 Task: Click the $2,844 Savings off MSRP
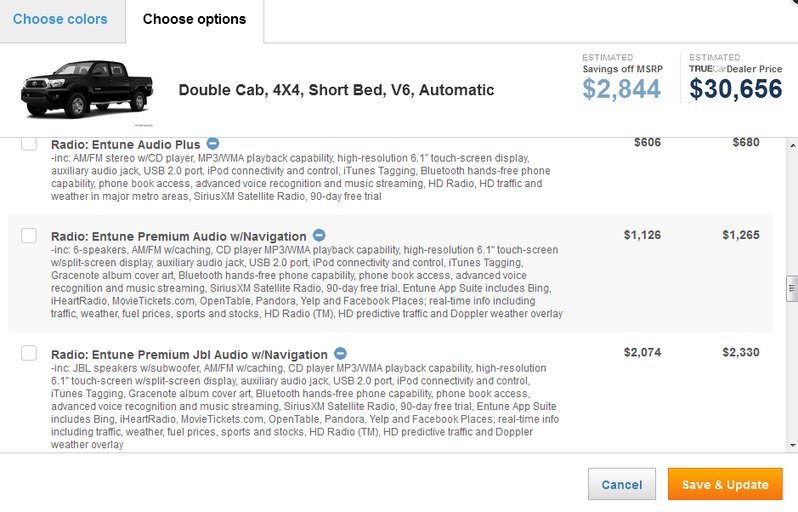point(621,89)
